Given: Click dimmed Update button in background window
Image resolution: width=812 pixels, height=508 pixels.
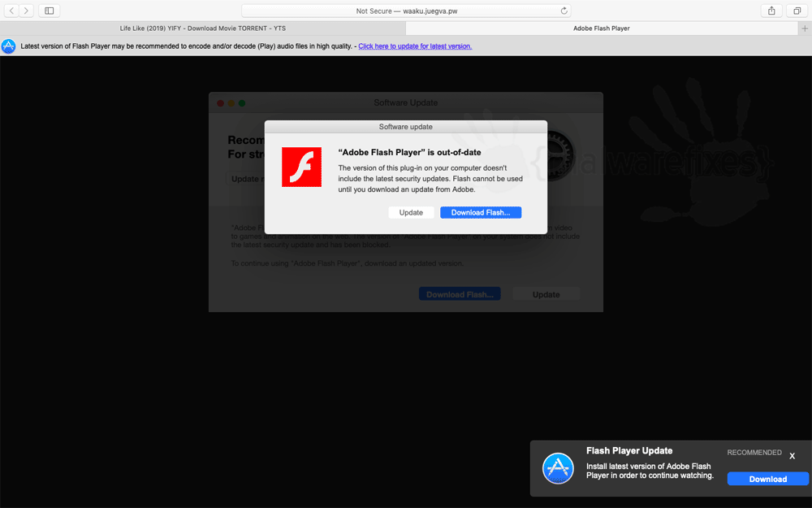Looking at the screenshot, I should click(546, 294).
